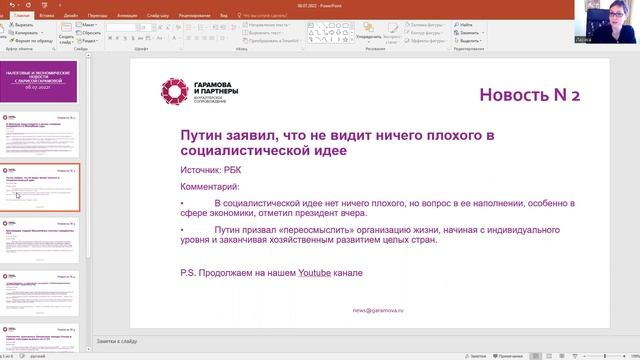This screenshot has width=640, height=360.
Task: Click Преобразовать в SmartArt
Action: [271, 41]
